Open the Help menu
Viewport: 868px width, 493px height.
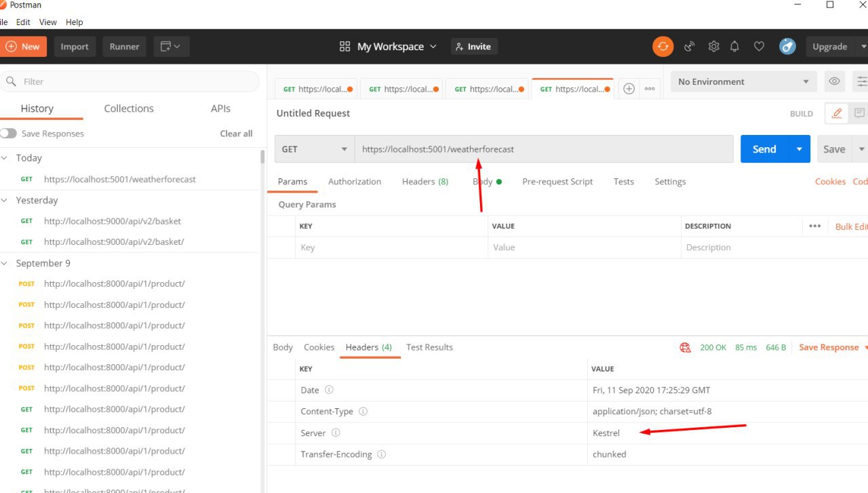coord(74,22)
